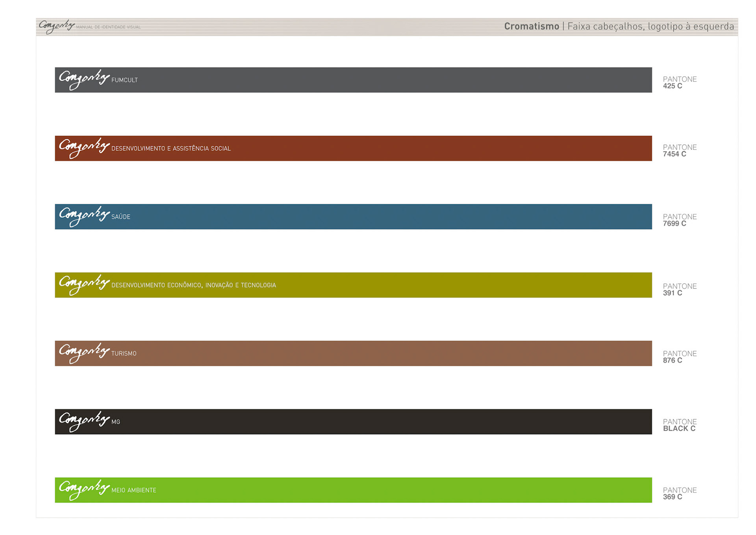Click the 'TURISMO' label

[124, 353]
